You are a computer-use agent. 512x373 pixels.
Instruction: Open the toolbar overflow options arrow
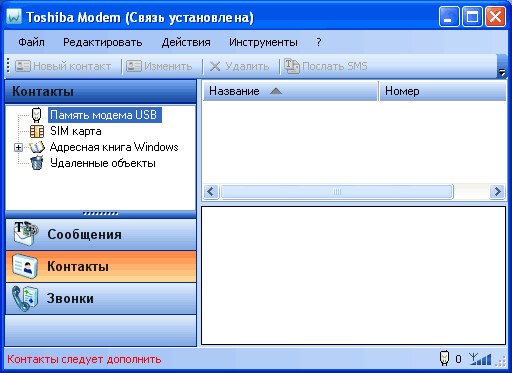[x=502, y=66]
